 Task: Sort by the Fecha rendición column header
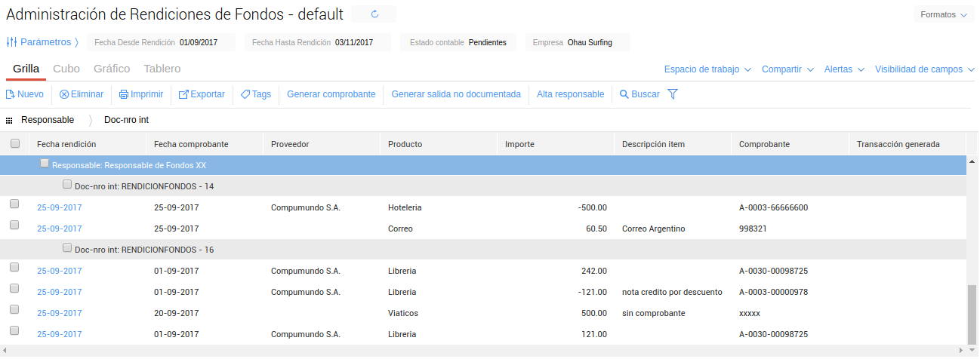point(87,144)
